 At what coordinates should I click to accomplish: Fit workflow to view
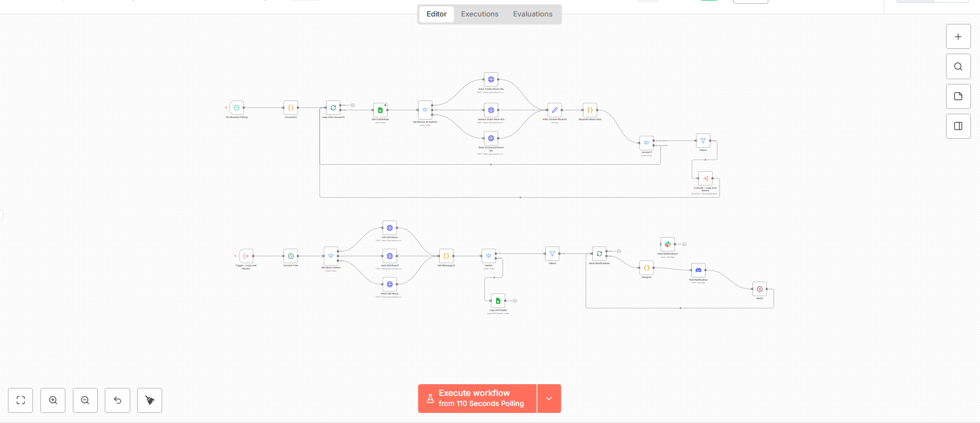[21, 400]
